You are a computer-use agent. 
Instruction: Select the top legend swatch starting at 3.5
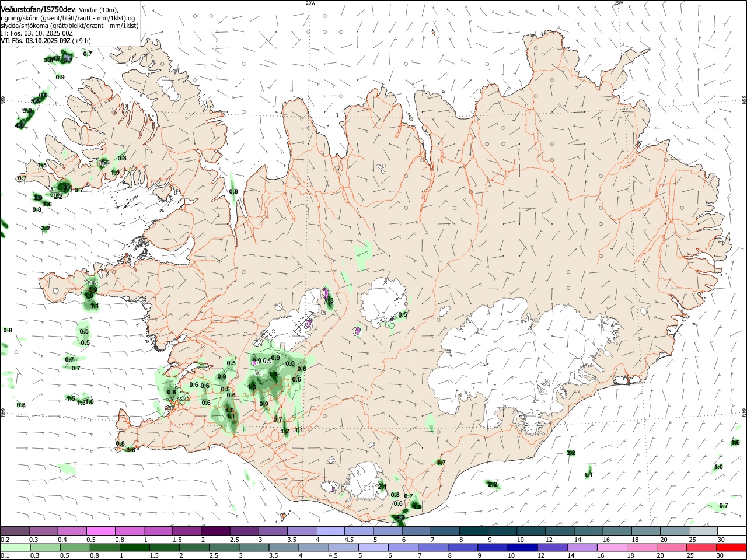pyautogui.click(x=301, y=531)
